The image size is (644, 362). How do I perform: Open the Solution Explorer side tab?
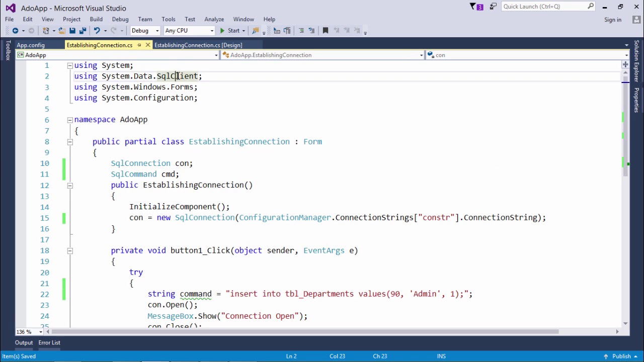(x=636, y=61)
